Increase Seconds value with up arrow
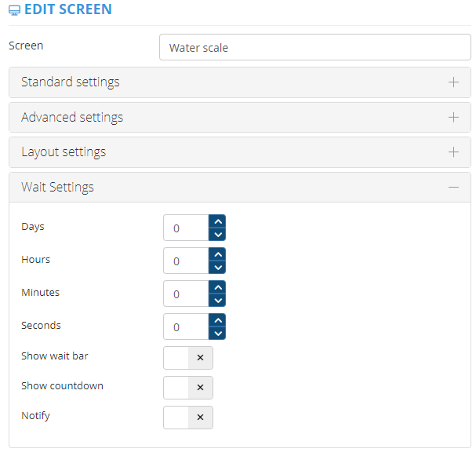The width and height of the screenshot is (476, 456). click(x=218, y=321)
